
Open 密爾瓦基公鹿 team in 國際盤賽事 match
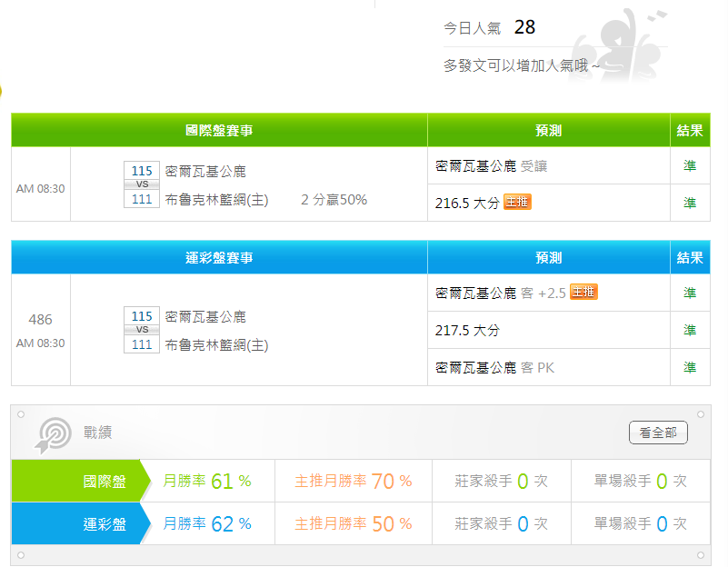tap(205, 171)
